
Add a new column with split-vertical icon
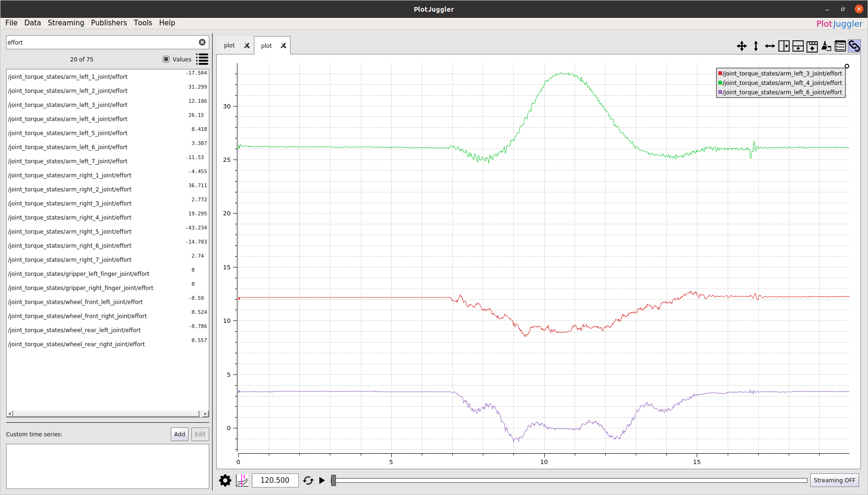click(x=784, y=46)
